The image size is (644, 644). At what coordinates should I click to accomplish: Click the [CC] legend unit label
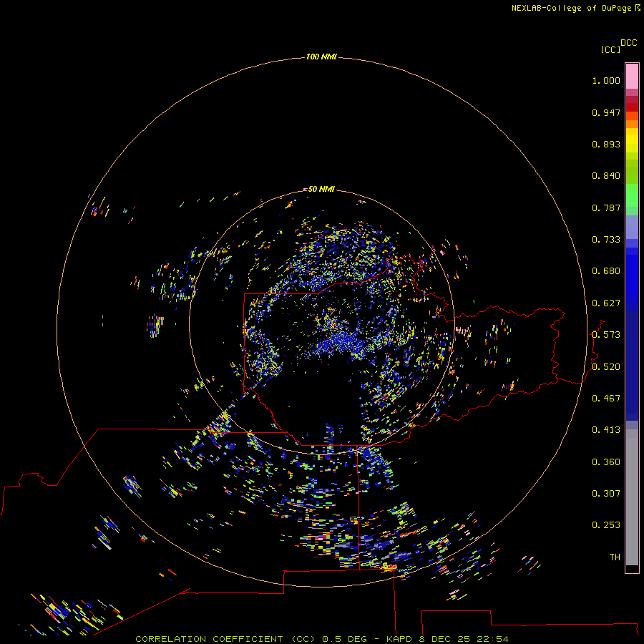(x=610, y=49)
